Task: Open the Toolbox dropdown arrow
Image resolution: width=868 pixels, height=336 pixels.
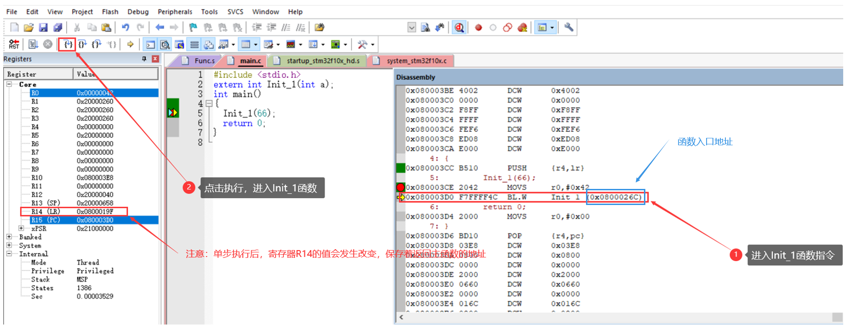Action: [373, 45]
